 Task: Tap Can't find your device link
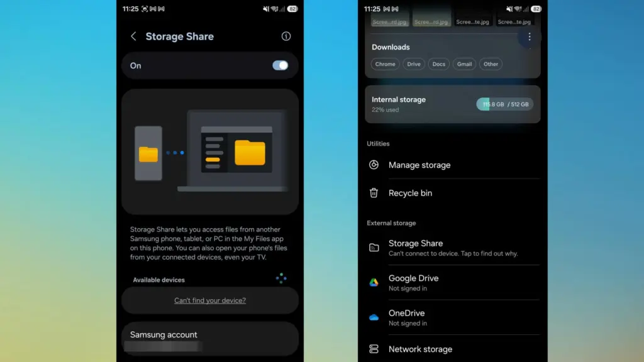click(209, 300)
